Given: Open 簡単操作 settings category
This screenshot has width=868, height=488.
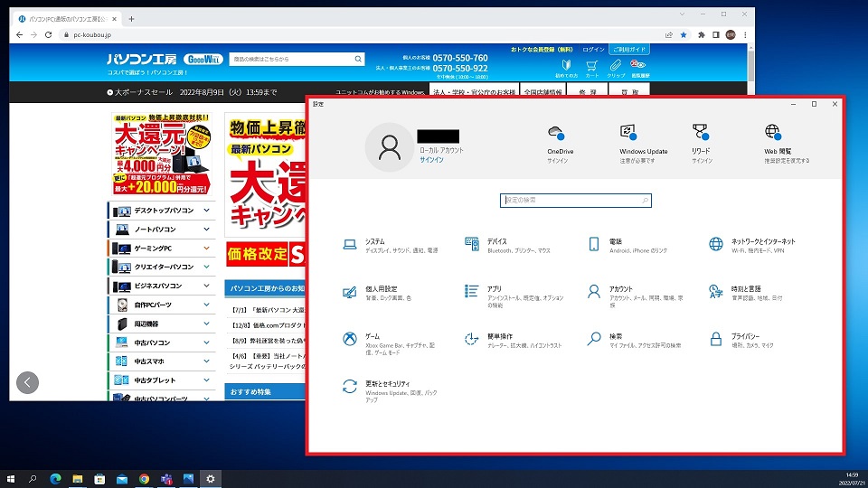Looking at the screenshot, I should 514,340.
